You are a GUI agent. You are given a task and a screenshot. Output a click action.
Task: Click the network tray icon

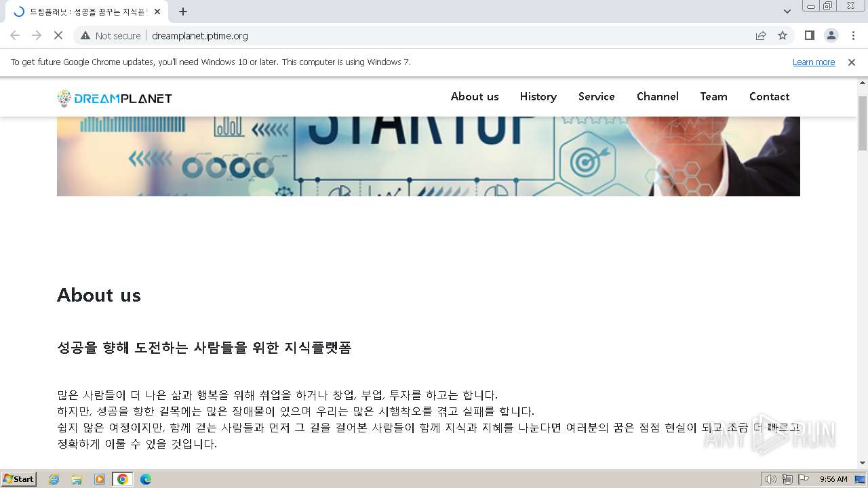coord(787,479)
